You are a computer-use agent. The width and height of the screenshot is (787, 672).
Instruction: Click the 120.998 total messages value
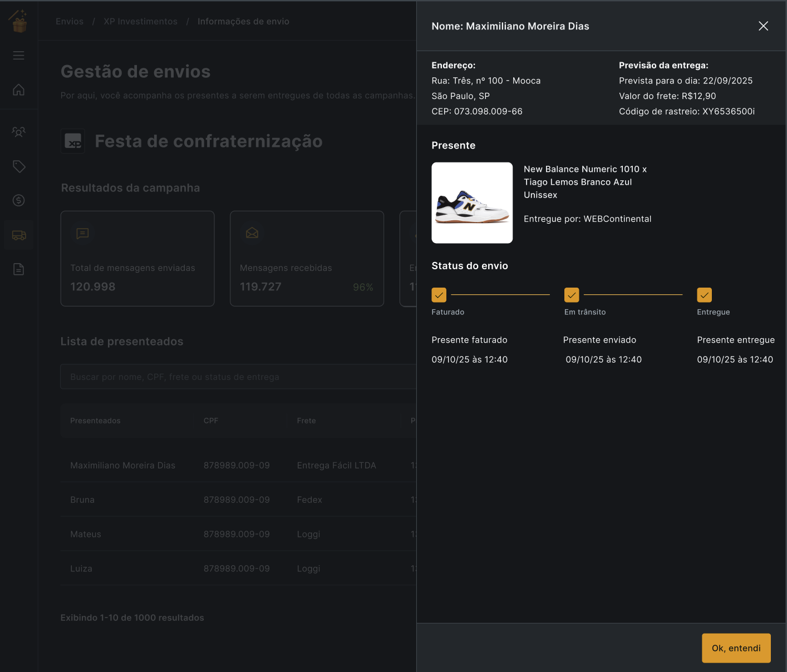point(92,286)
